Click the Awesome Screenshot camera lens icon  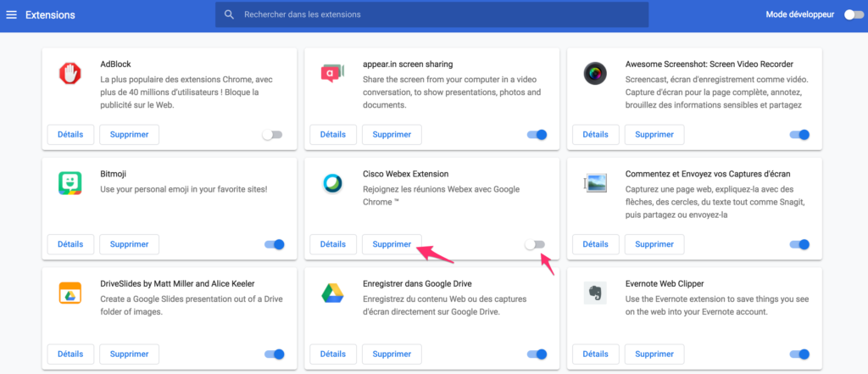595,73
